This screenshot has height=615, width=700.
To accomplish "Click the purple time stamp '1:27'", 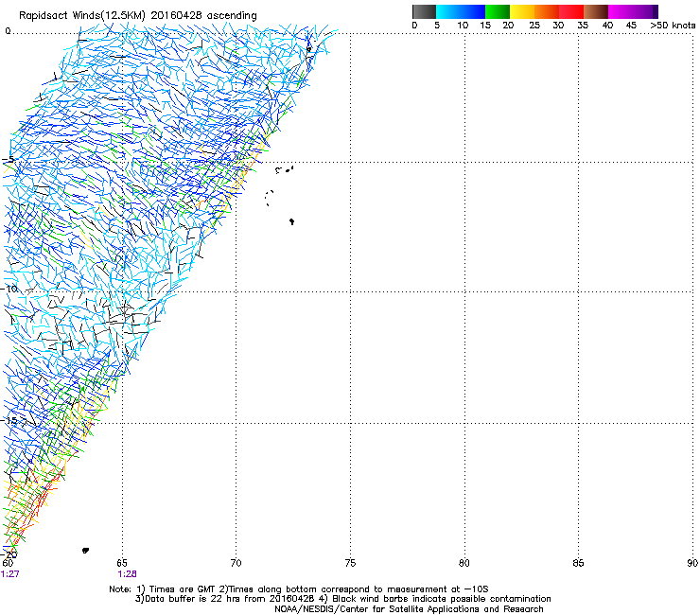I will [x=9, y=574].
